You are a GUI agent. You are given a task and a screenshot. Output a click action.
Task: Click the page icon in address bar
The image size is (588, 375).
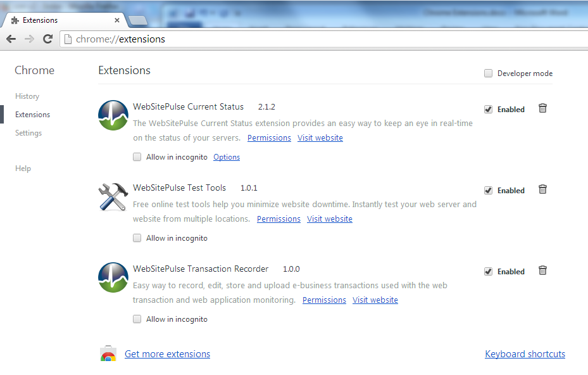68,39
